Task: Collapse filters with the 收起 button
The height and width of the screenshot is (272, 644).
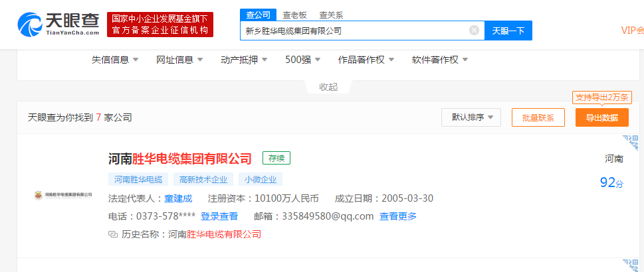Action: coord(328,86)
